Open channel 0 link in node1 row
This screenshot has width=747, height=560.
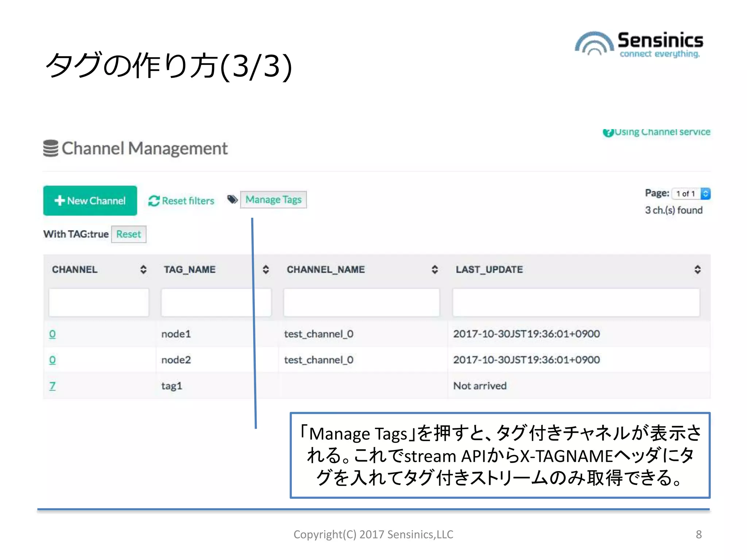(x=53, y=334)
